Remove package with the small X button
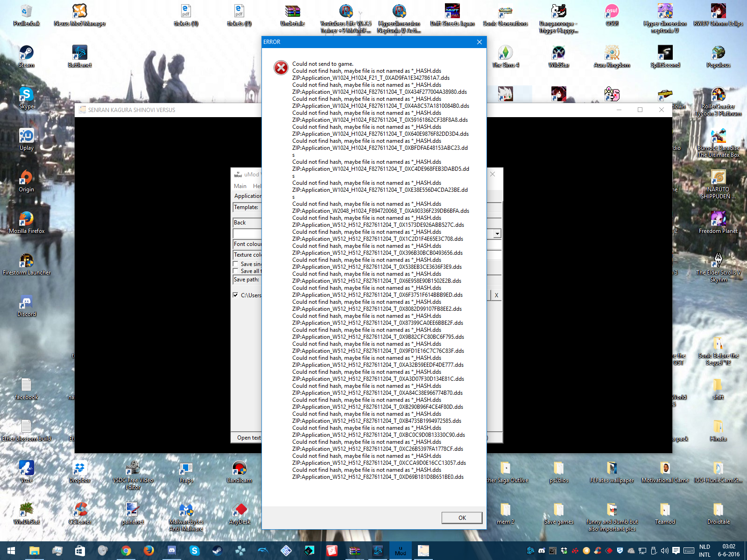 pos(496,295)
